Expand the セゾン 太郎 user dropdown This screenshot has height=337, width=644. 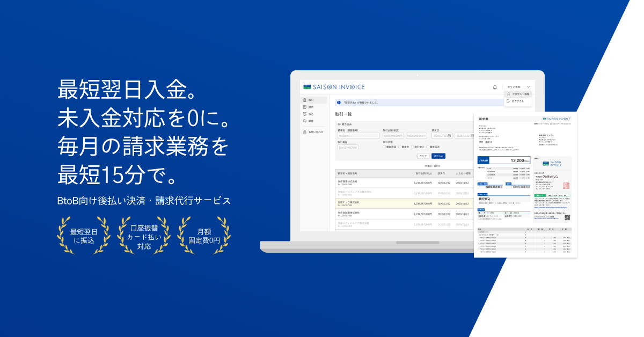pyautogui.click(x=518, y=87)
